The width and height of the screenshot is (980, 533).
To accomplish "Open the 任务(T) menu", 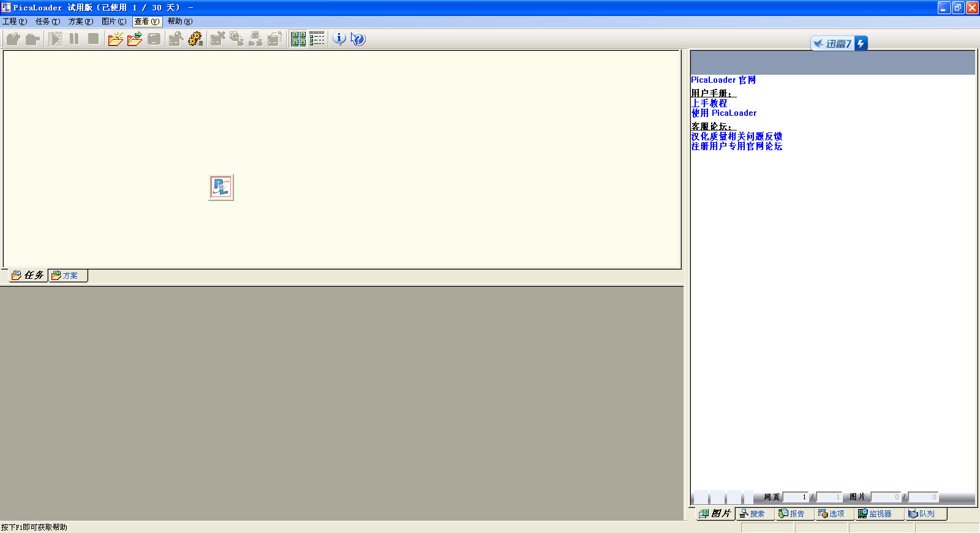I will (48, 21).
